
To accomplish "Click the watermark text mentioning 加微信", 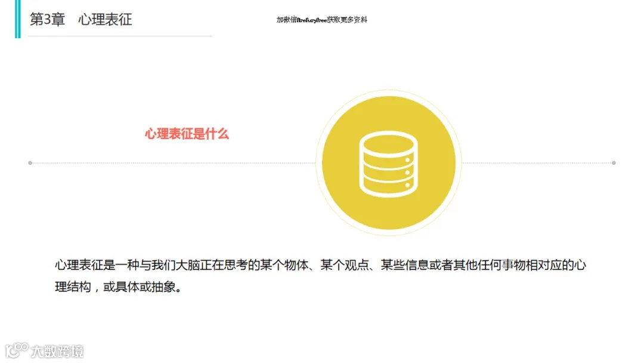I will [x=322, y=20].
